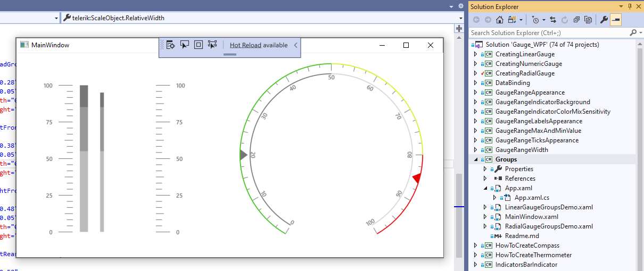
Task: Select RadialGaugeGroupsDemo.xaml file
Action: [x=549, y=226]
